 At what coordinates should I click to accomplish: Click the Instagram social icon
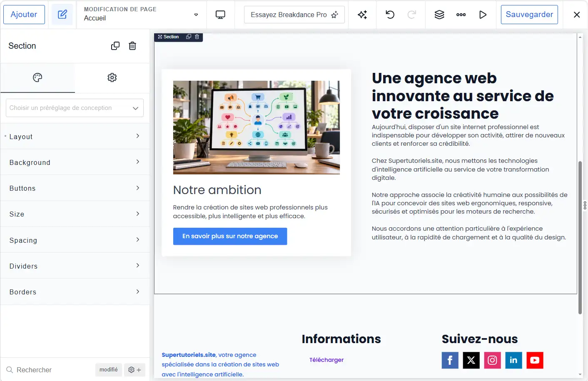point(492,360)
